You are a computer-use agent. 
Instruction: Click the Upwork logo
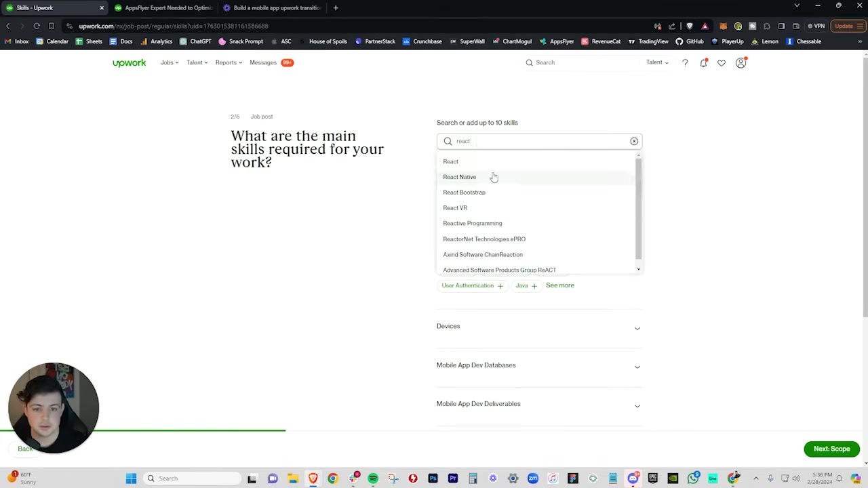129,62
